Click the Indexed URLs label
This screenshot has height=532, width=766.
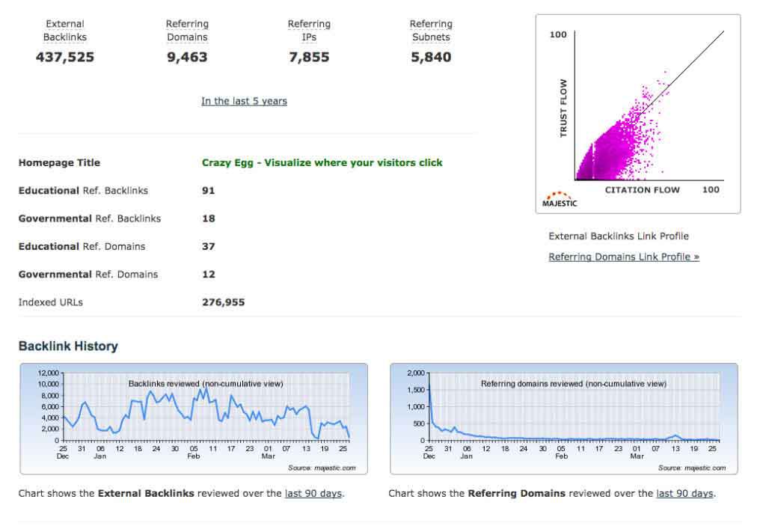51,302
